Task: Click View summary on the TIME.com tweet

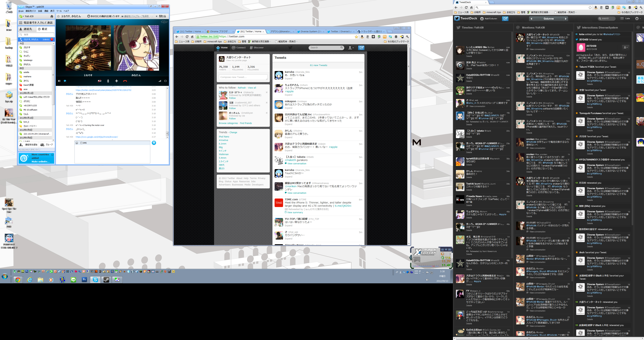Action: (295, 212)
